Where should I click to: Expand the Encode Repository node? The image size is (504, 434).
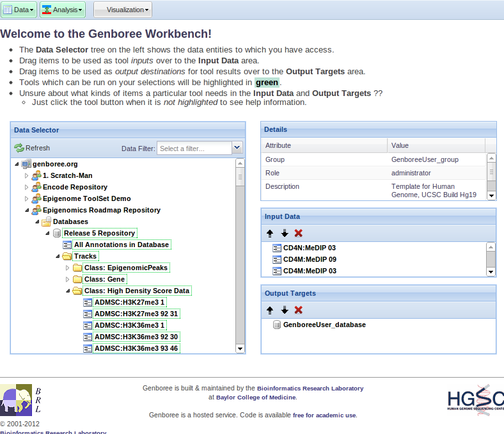click(27, 187)
